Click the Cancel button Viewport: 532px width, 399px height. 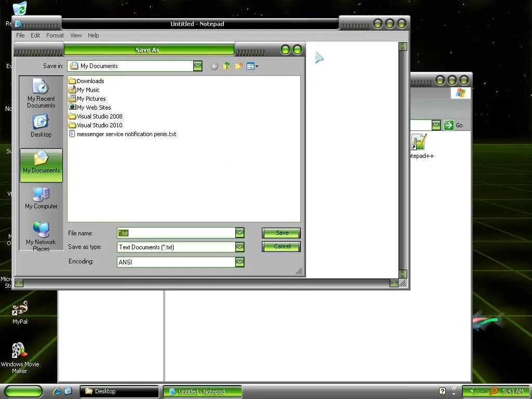pos(281,246)
